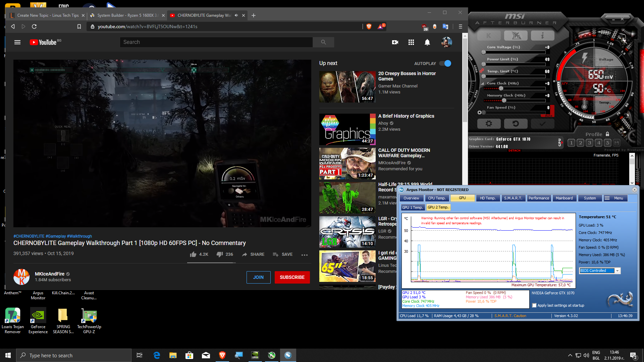This screenshot has width=644, height=362.
Task: Reset Afterburner settings with reset arrow
Action: coord(516,124)
